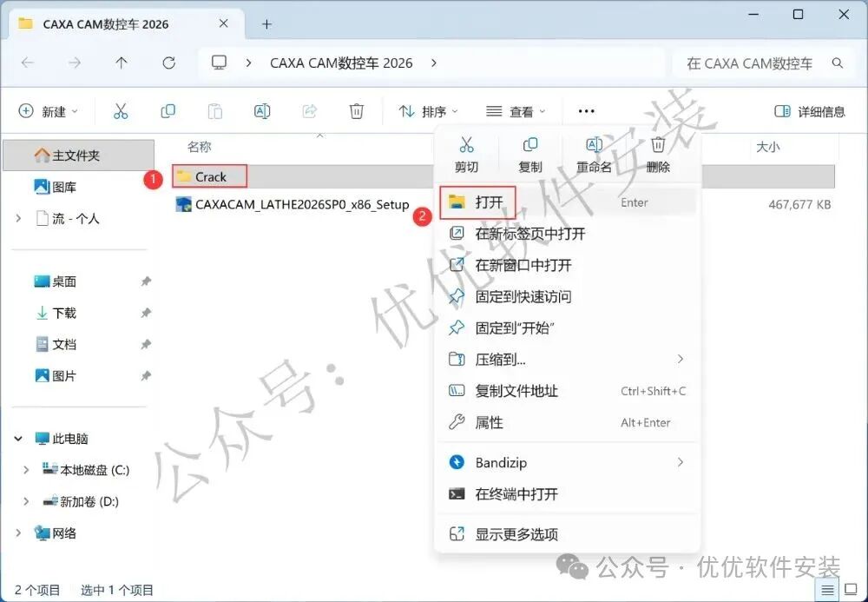Click the Delete trash icon in toolbar
The image size is (868, 602).
point(357,111)
